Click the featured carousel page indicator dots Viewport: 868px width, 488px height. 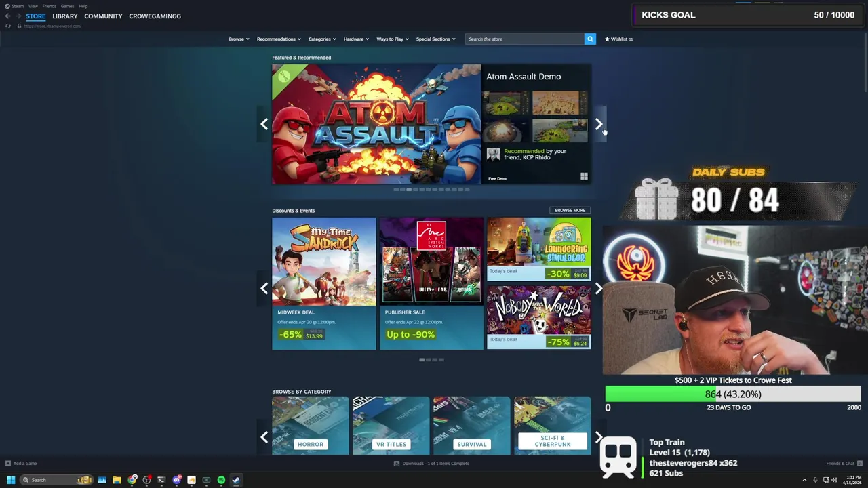(431, 190)
